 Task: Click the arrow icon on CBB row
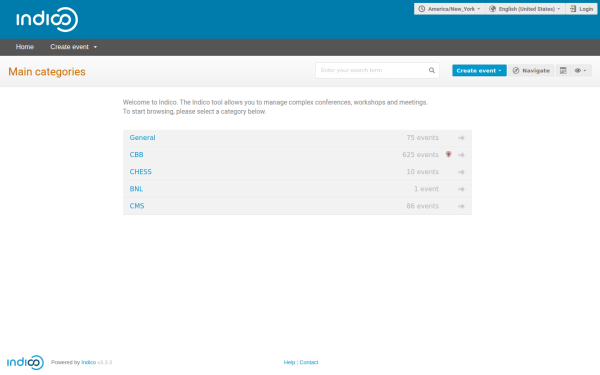click(x=461, y=155)
